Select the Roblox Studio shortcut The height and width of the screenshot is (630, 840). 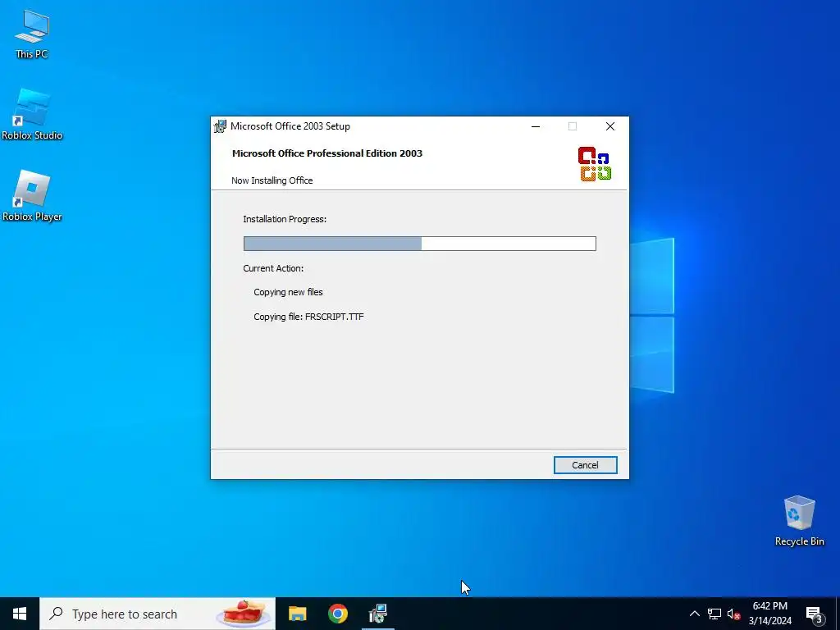[x=32, y=115]
